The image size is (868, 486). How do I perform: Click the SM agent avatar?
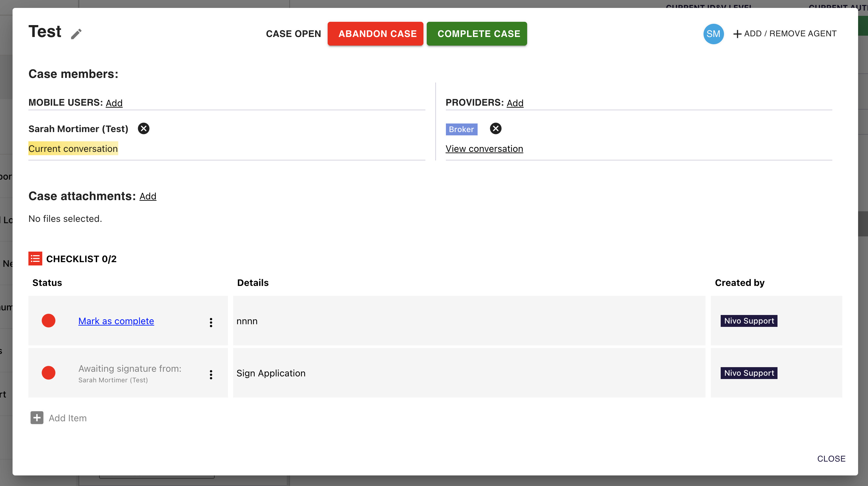pyautogui.click(x=713, y=34)
